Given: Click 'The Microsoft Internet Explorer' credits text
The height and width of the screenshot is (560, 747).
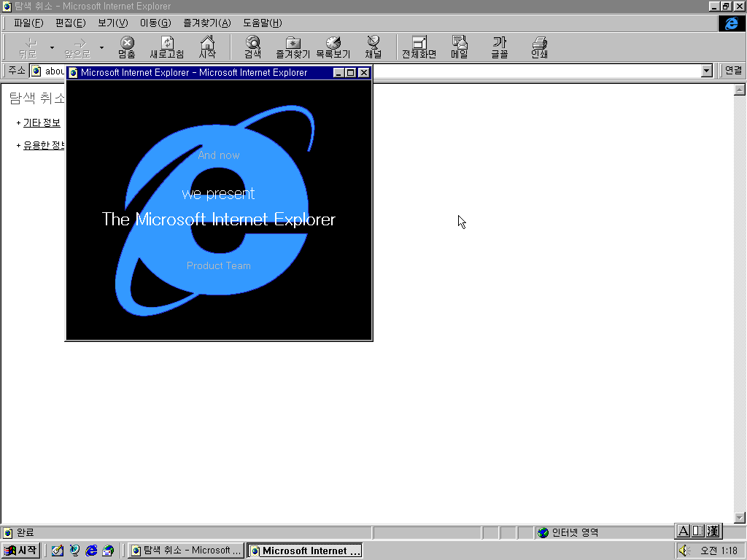Looking at the screenshot, I should [219, 219].
